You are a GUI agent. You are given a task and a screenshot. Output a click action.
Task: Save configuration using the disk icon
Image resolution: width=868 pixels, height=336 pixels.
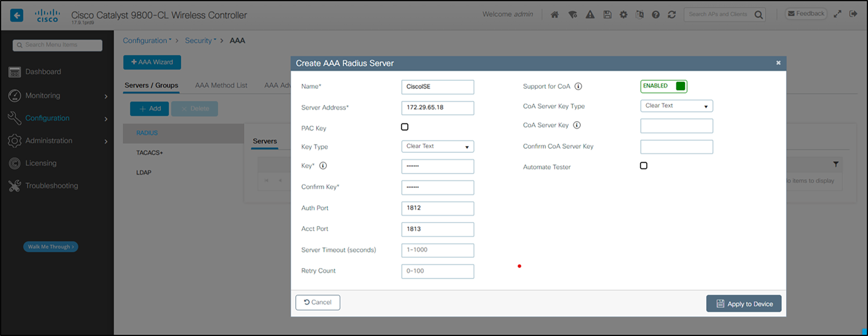pos(607,14)
